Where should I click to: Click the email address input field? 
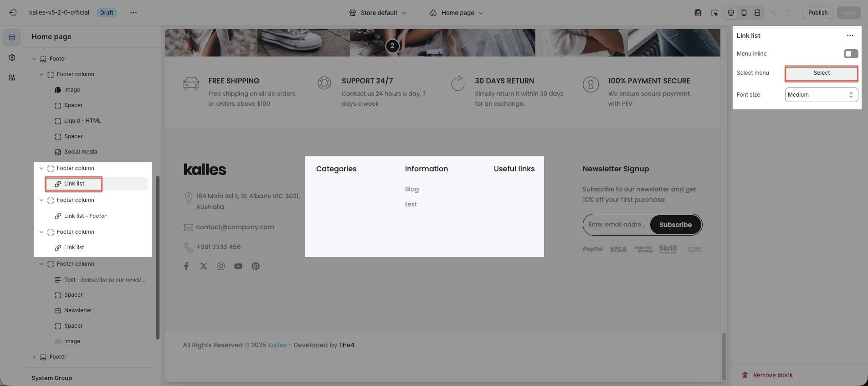(616, 225)
